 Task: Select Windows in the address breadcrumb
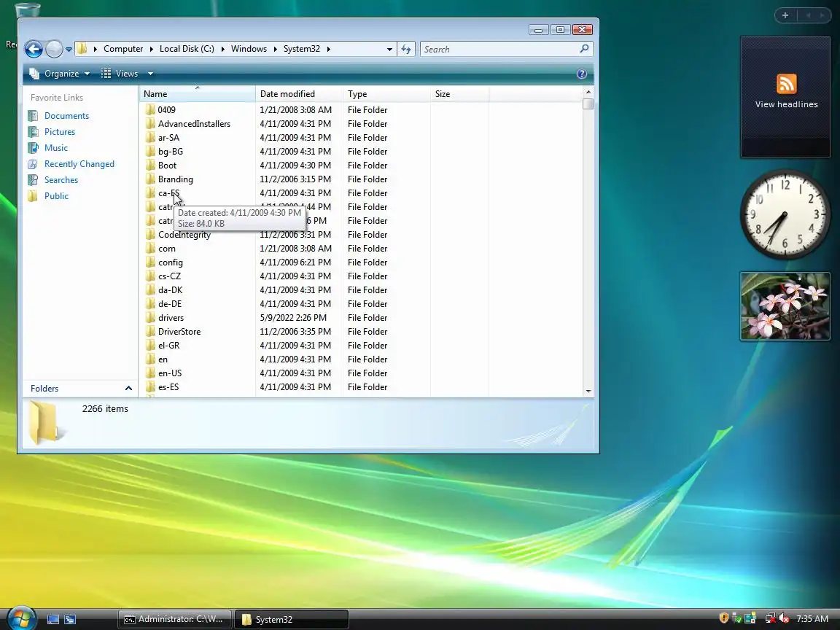point(249,49)
